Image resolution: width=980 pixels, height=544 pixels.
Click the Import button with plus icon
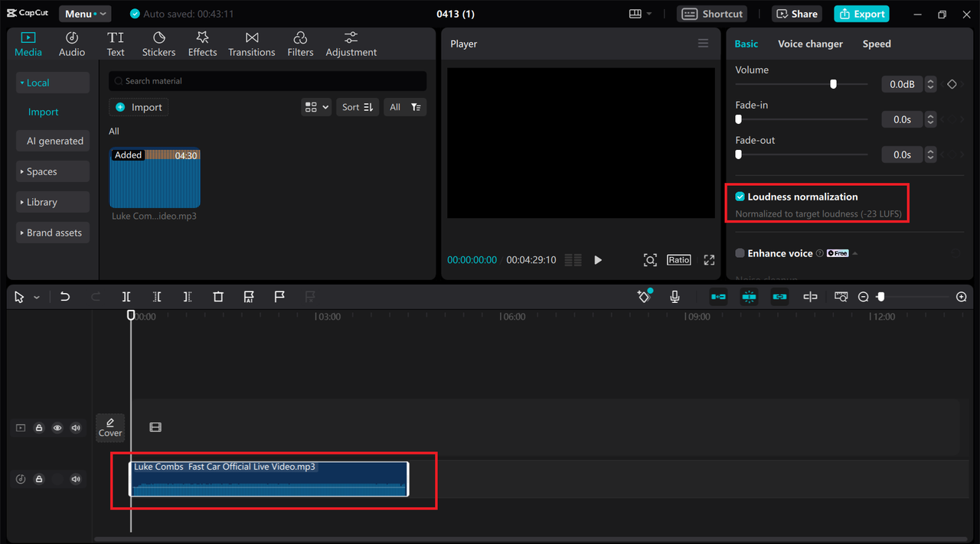click(x=139, y=107)
